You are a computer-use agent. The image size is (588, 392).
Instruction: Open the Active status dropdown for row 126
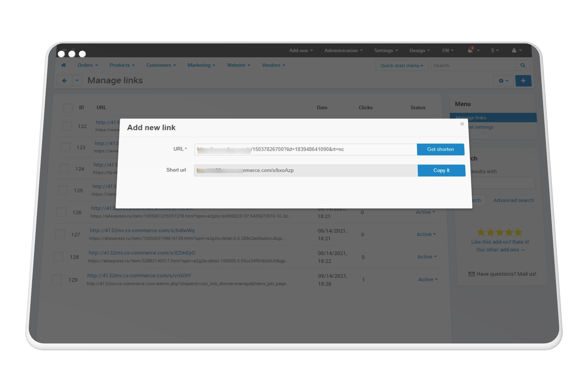coord(425,212)
